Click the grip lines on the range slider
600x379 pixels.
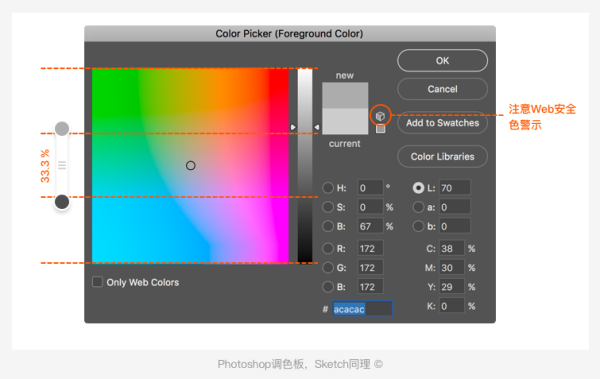click(x=62, y=165)
